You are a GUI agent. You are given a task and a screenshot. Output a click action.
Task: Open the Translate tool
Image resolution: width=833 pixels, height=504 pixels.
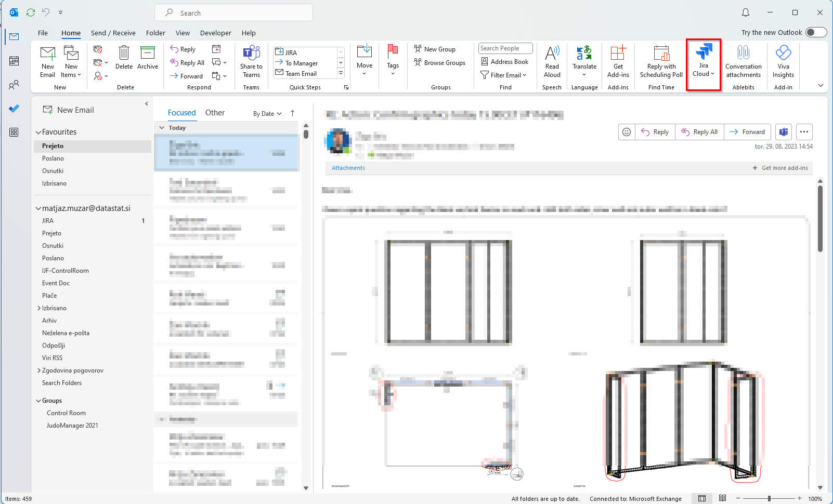tap(584, 61)
